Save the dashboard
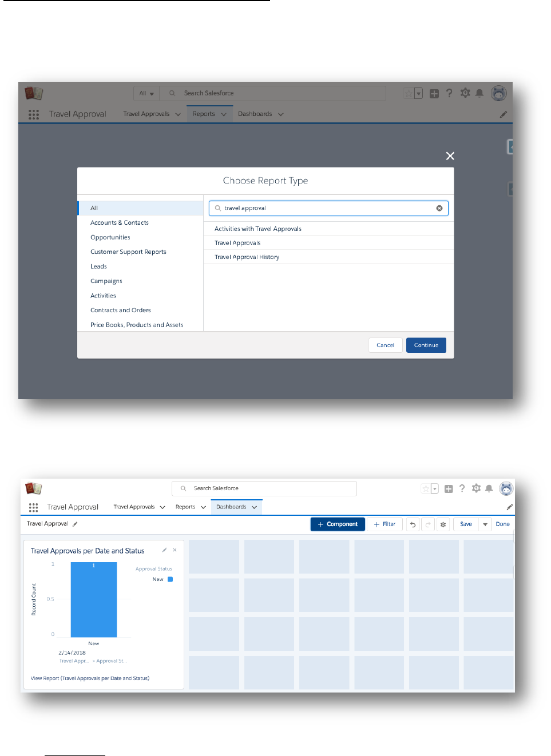The width and height of the screenshot is (551, 756). (x=466, y=524)
